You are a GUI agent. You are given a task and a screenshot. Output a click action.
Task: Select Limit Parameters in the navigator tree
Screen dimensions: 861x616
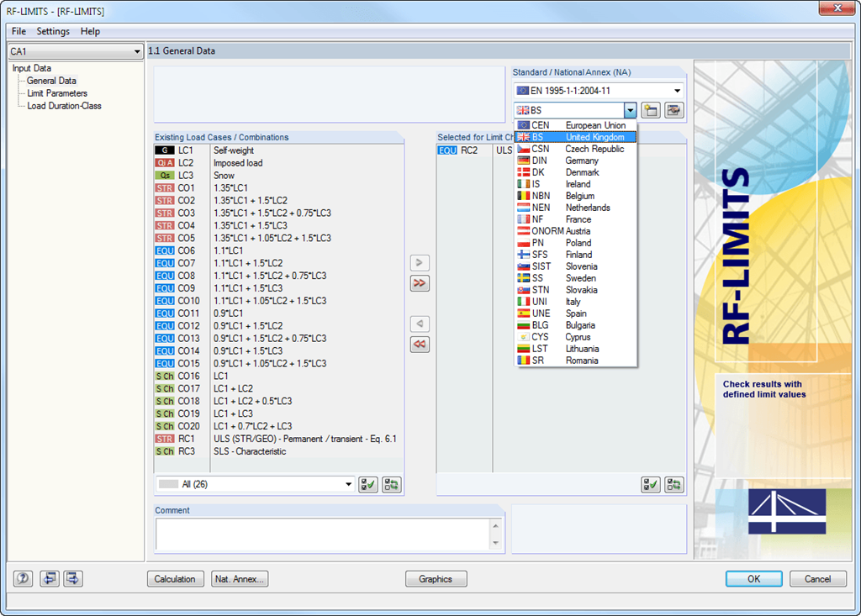click(x=57, y=93)
